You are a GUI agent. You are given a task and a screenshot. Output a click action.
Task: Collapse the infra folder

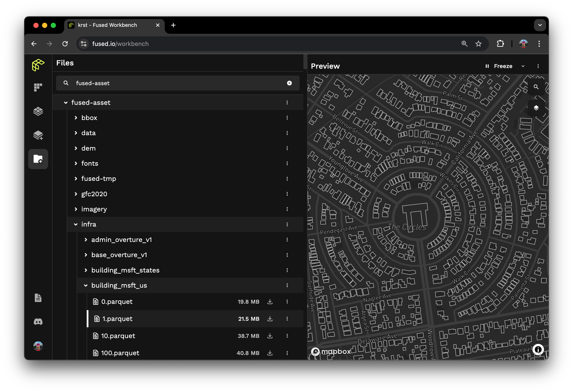[76, 224]
